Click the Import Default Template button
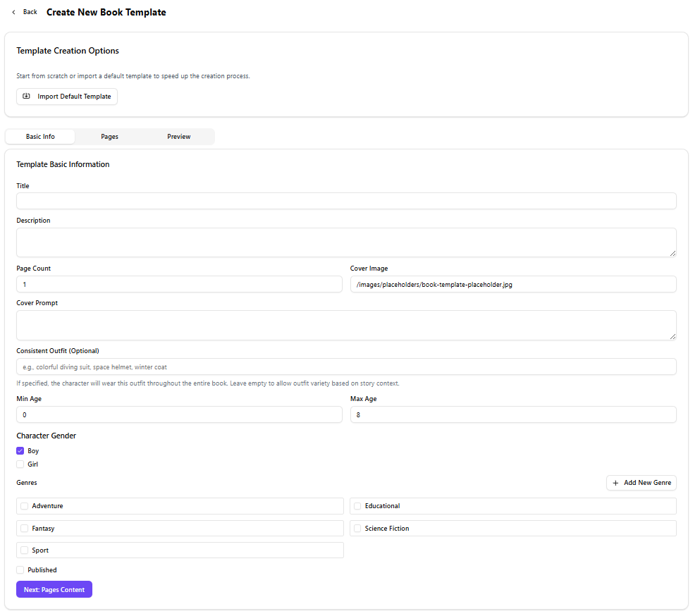700x616 pixels. point(67,97)
